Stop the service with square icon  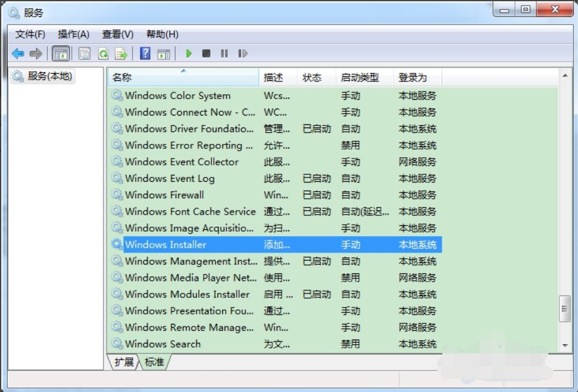[206, 54]
